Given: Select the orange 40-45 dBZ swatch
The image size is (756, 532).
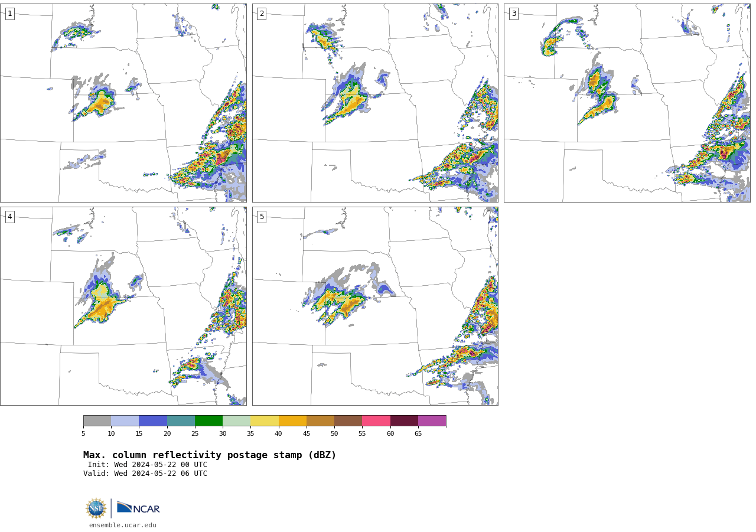Looking at the screenshot, I should click(x=292, y=421).
